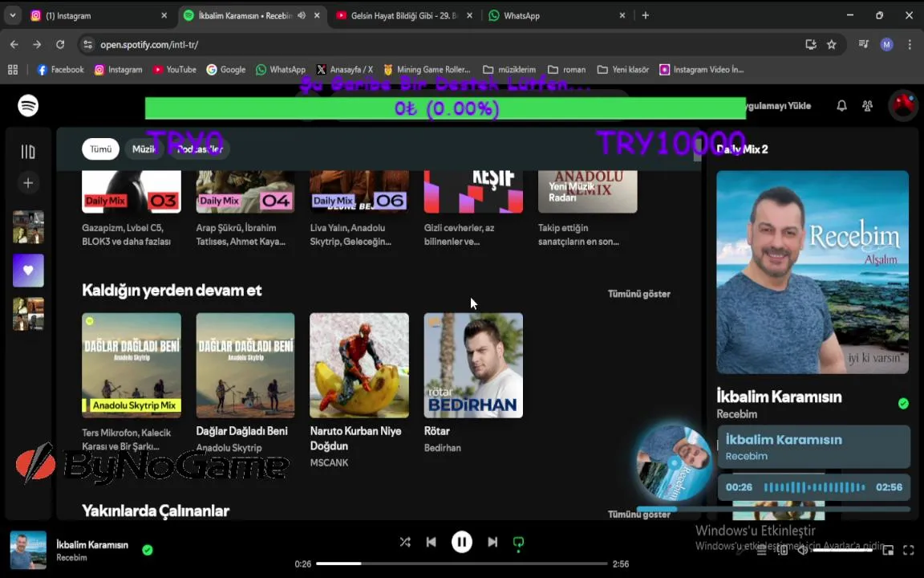Open YouTube bookmark
The height and width of the screenshot is (578, 924).
[x=174, y=70]
